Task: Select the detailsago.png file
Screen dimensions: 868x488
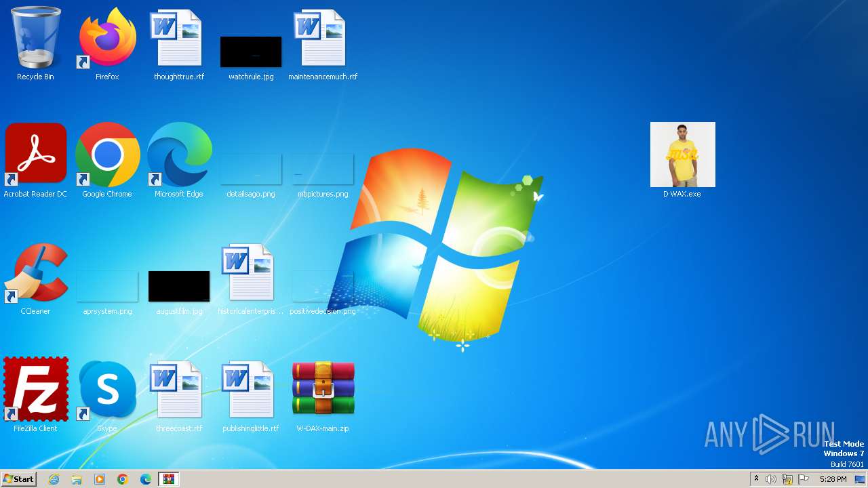Action: [x=251, y=175]
